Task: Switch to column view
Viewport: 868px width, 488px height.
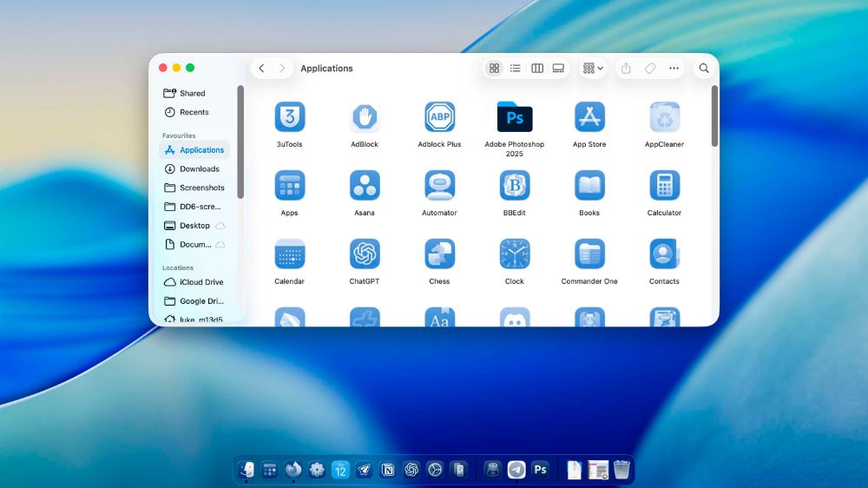Action: (x=537, y=68)
